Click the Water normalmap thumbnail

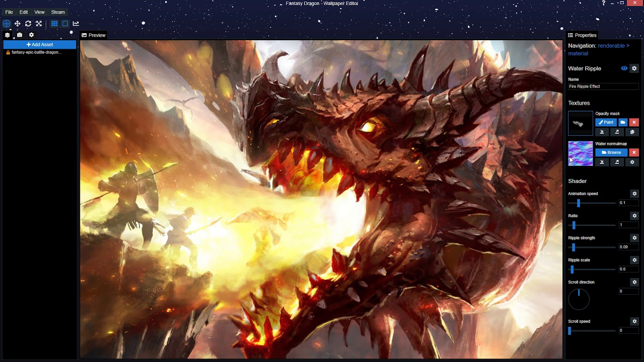click(581, 153)
